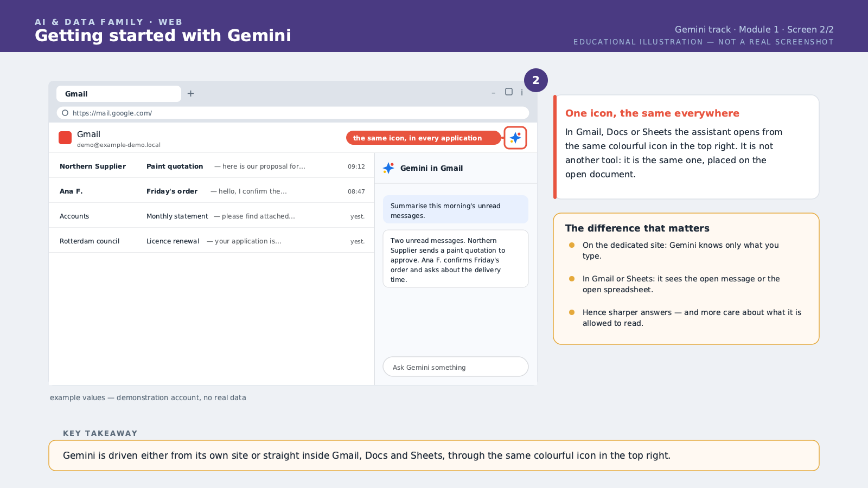868x488 pixels.
Task: Open a new browser tab with plus
Action: (191, 94)
